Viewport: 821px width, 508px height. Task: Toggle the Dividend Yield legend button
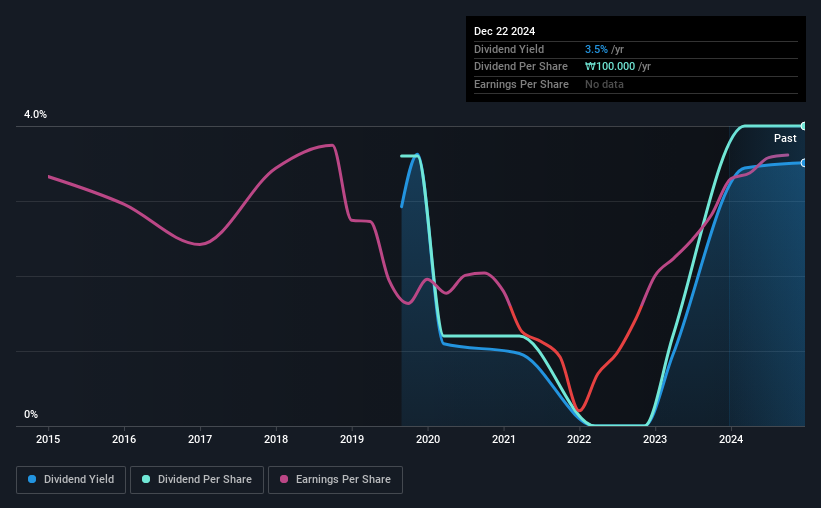pyautogui.click(x=71, y=480)
